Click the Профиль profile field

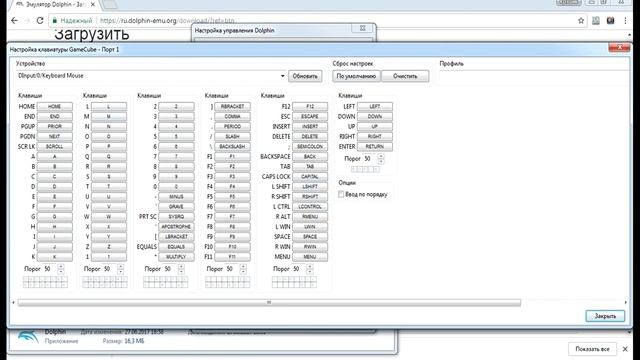[533, 76]
